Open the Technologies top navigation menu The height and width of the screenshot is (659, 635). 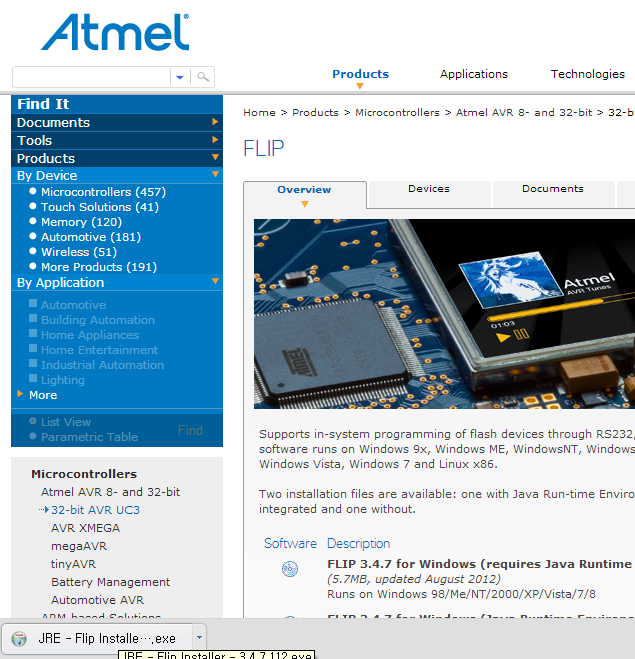click(x=588, y=74)
